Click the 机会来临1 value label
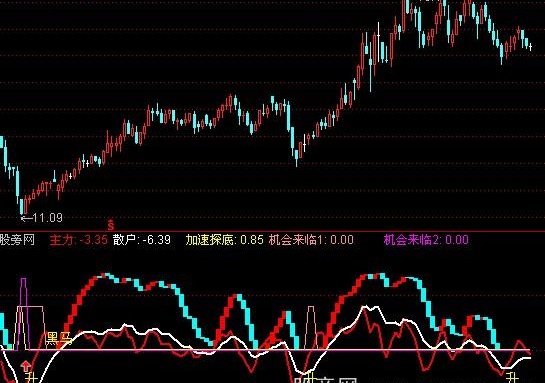 pyautogui.click(x=311, y=240)
